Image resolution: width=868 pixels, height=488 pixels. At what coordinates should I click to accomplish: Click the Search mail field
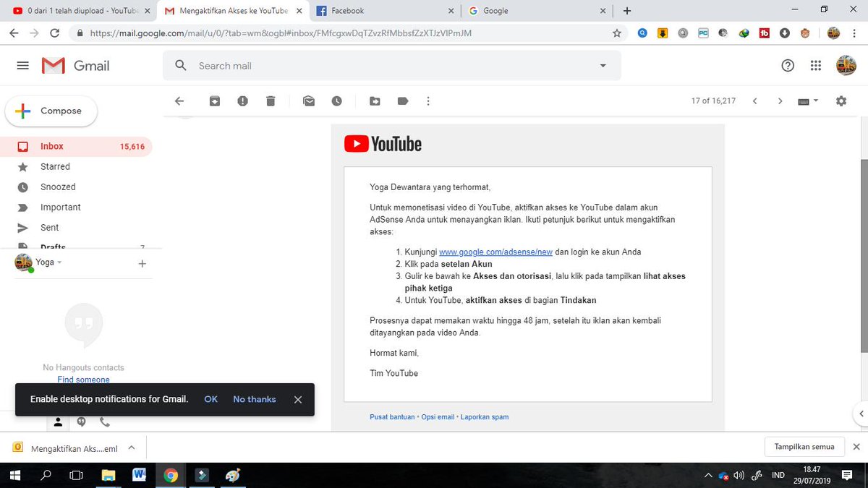click(x=391, y=66)
